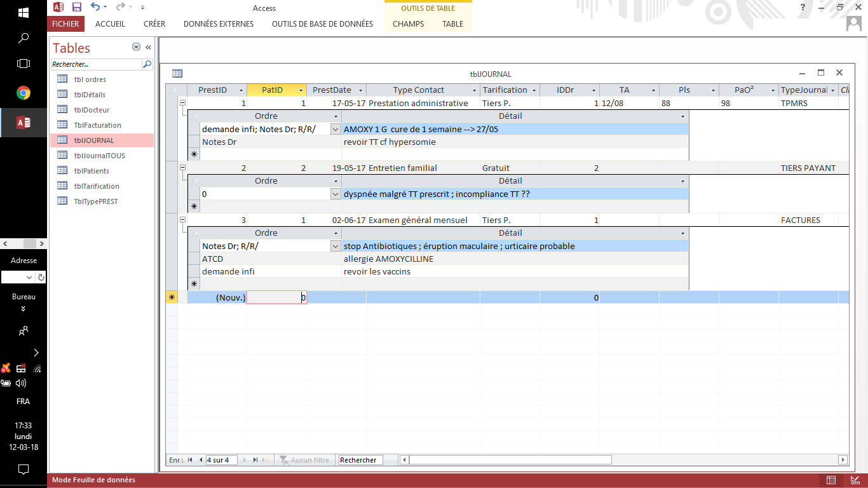
Task: Click the Aucun filtre filter indicator
Action: [304, 459]
